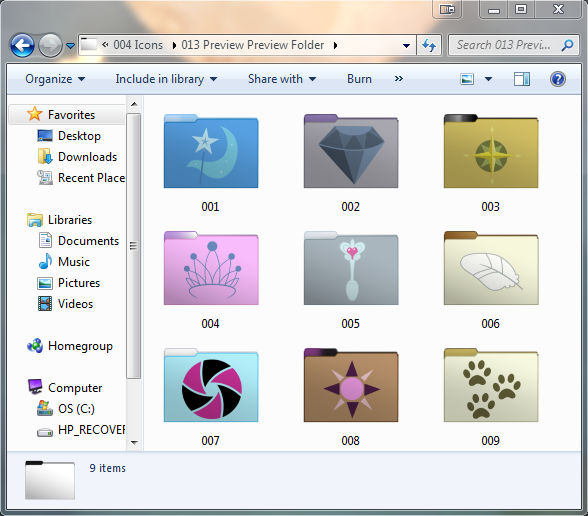This screenshot has height=516, width=588.
Task: Click the search magnifier icon
Action: coord(567,45)
